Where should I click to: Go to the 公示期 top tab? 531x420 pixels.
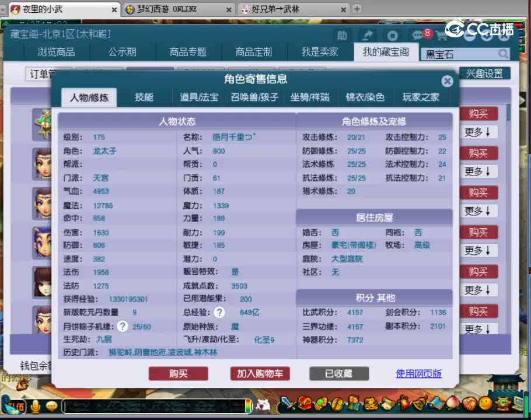[123, 52]
